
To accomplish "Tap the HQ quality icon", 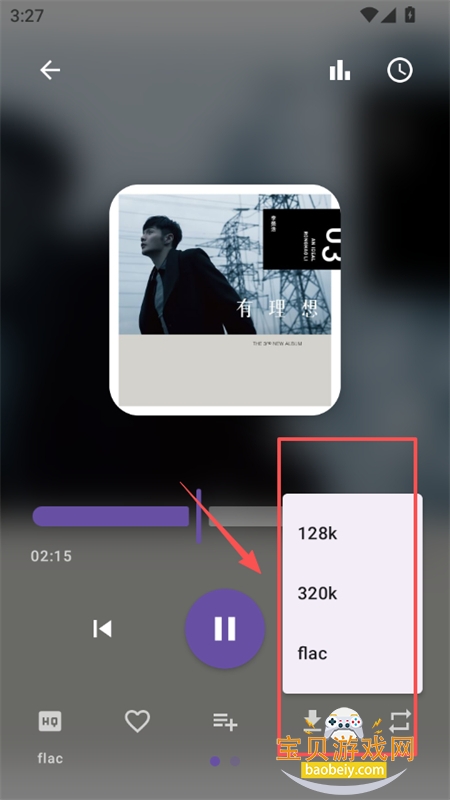I will [50, 721].
